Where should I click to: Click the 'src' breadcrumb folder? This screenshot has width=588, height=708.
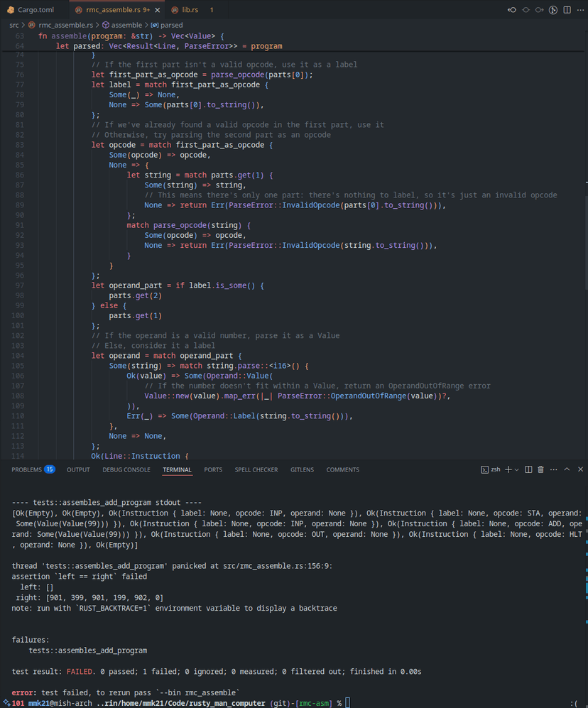pyautogui.click(x=14, y=25)
